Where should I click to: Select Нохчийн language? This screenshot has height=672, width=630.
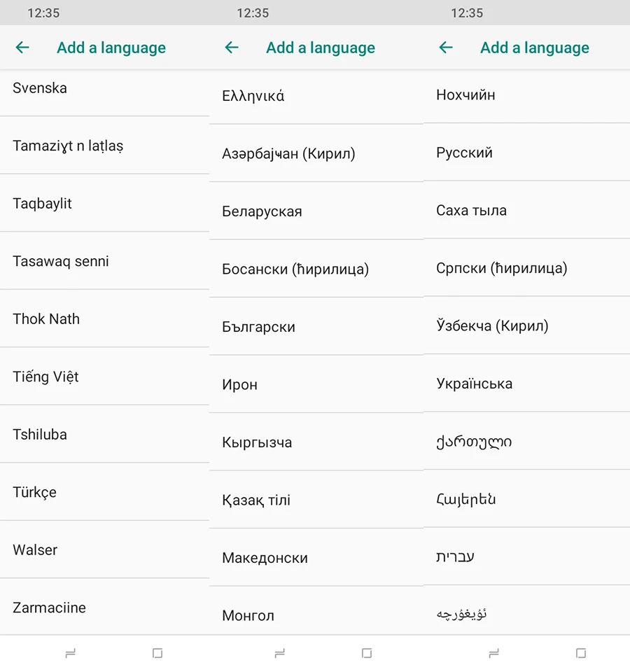pos(526,97)
